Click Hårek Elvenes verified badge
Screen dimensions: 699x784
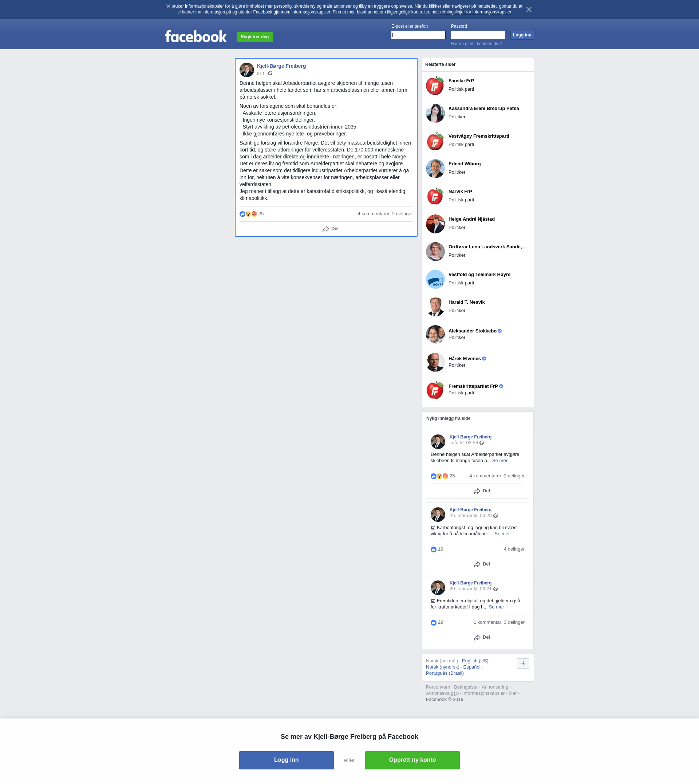(x=483, y=358)
